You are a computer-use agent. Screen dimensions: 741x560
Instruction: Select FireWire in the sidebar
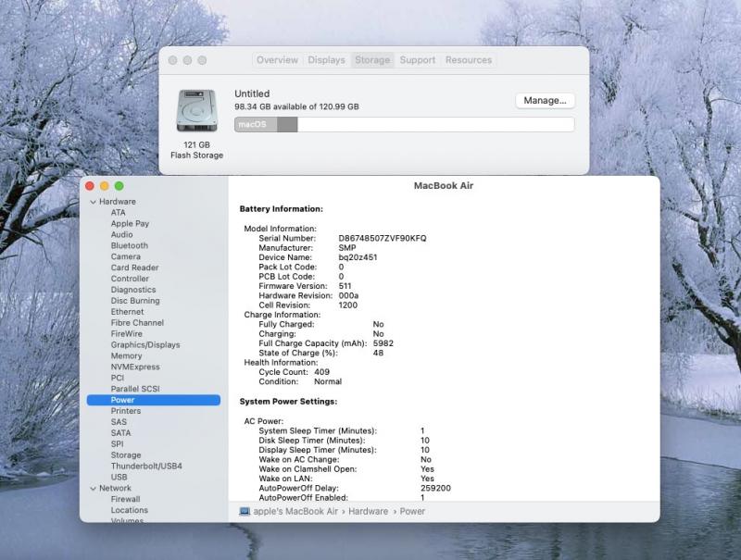tap(127, 334)
